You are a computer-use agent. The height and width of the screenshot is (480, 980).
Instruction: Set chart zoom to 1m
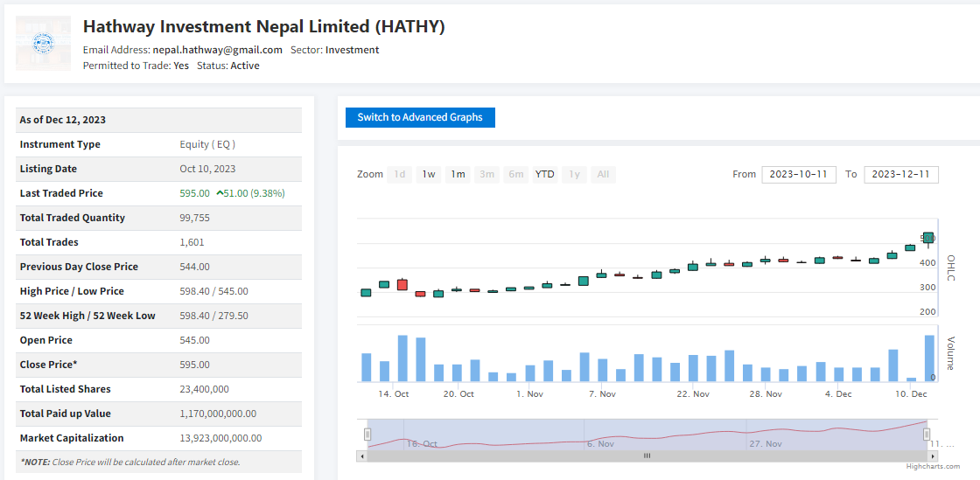click(x=458, y=174)
